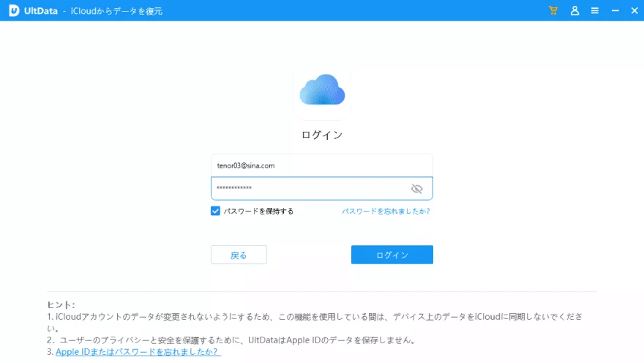Minimize the UltData window

click(x=615, y=11)
